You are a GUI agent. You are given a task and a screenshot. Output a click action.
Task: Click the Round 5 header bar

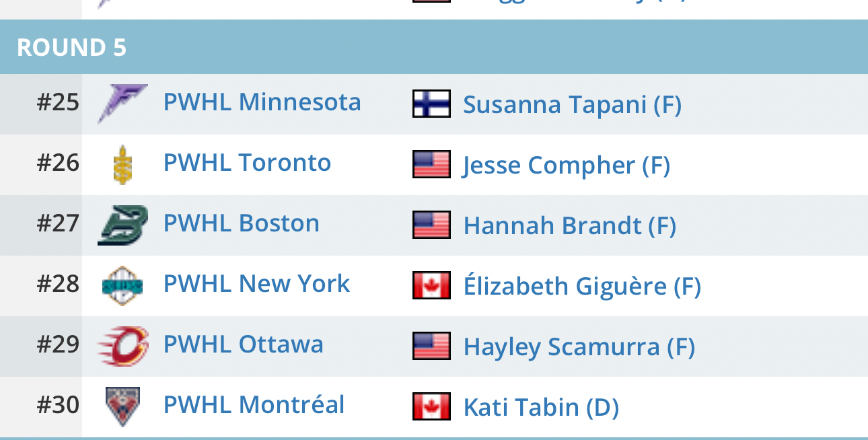[433, 47]
